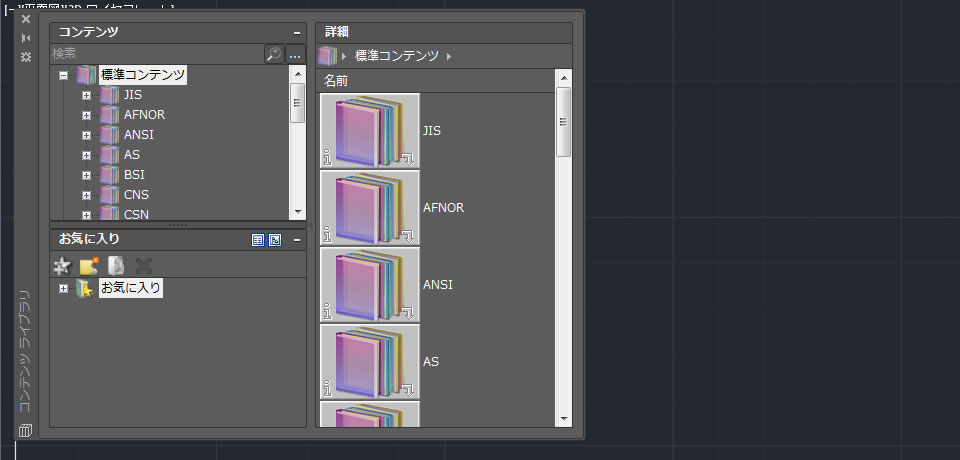Open search options with the ellipsis button

coord(296,54)
